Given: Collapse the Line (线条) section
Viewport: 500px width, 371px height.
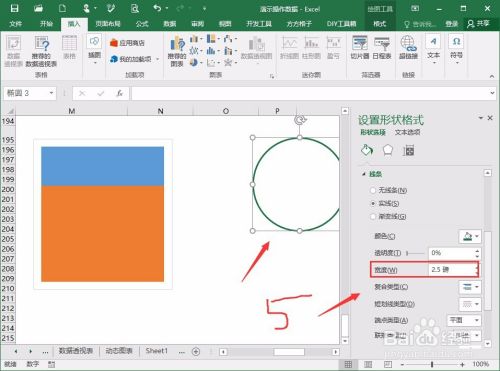Looking at the screenshot, I should point(364,174).
